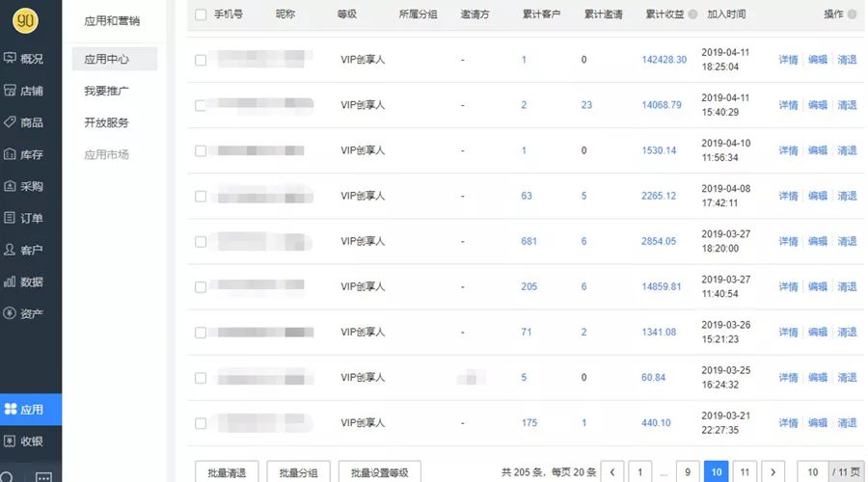
Task: Toggle the select-all checkbox in table header
Action: [x=201, y=14]
